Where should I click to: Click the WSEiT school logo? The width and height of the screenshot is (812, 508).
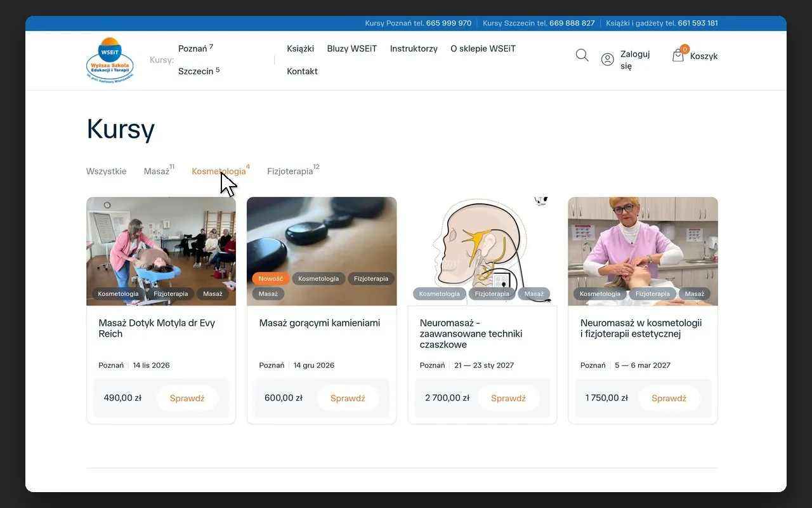point(110,60)
